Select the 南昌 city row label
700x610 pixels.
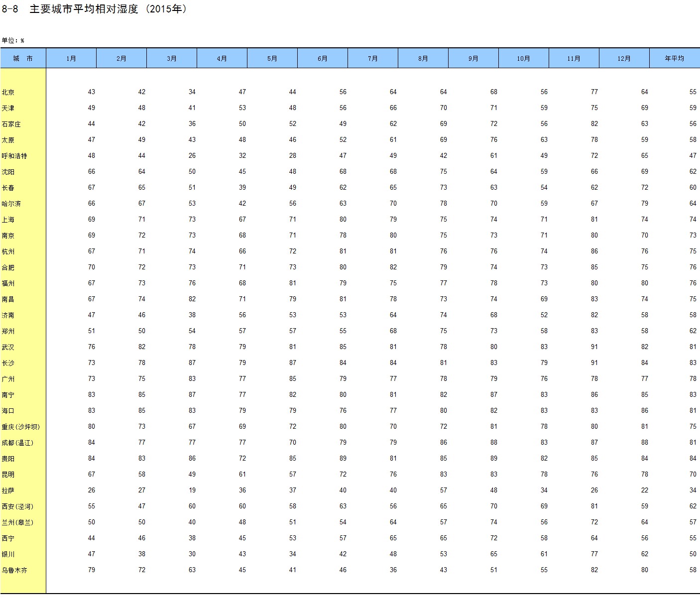pos(8,299)
